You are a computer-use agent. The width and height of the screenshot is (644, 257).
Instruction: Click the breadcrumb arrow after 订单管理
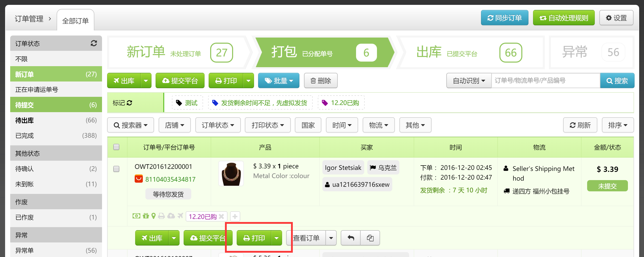coord(50,19)
